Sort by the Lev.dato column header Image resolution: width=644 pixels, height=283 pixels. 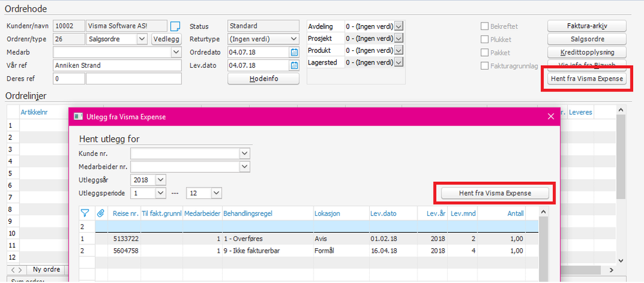(x=392, y=213)
